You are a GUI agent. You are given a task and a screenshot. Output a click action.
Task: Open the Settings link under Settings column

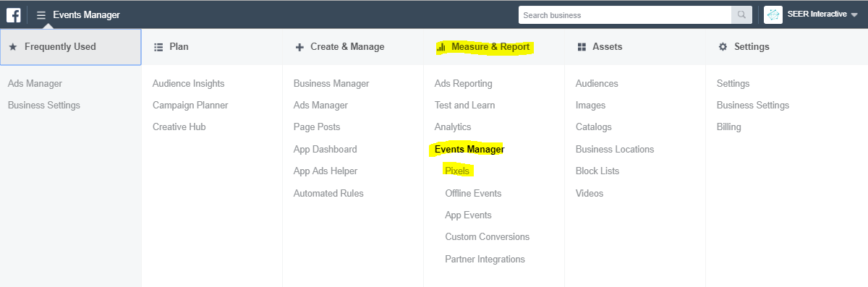pyautogui.click(x=733, y=83)
